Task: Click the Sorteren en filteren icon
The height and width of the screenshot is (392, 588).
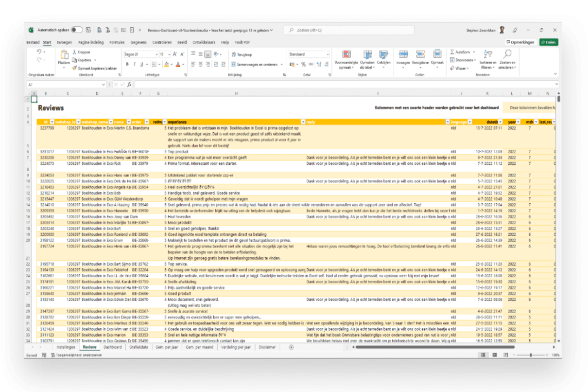Action: coord(487,54)
